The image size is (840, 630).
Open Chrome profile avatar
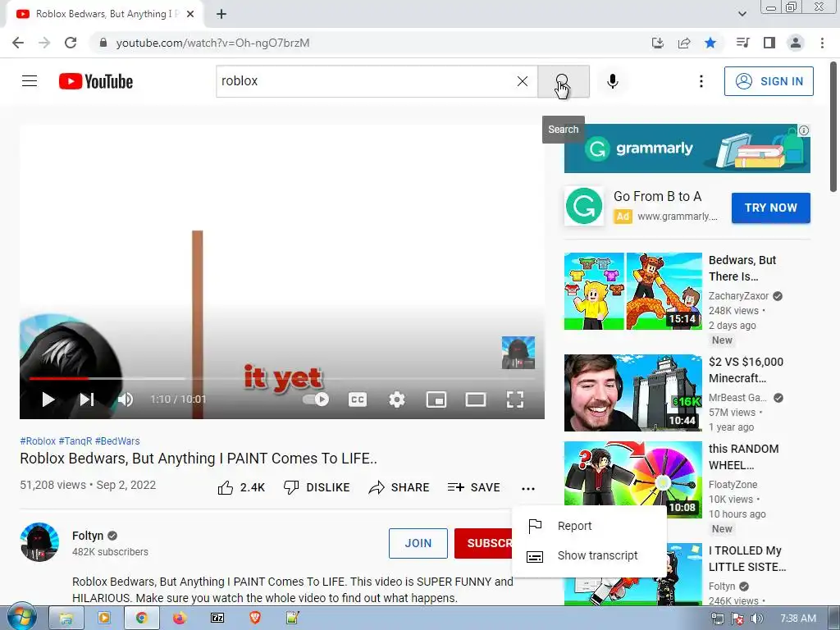tap(796, 43)
